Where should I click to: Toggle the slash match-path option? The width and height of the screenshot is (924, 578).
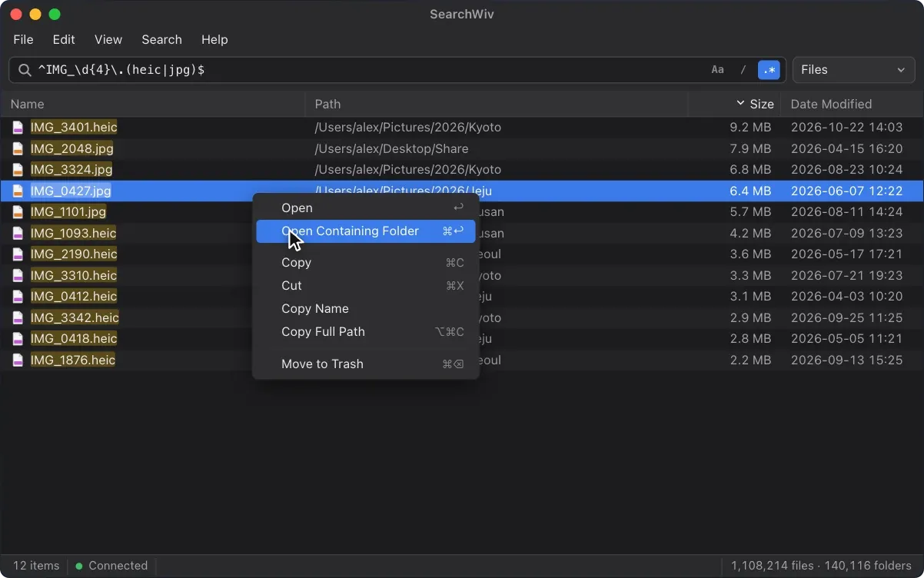743,70
